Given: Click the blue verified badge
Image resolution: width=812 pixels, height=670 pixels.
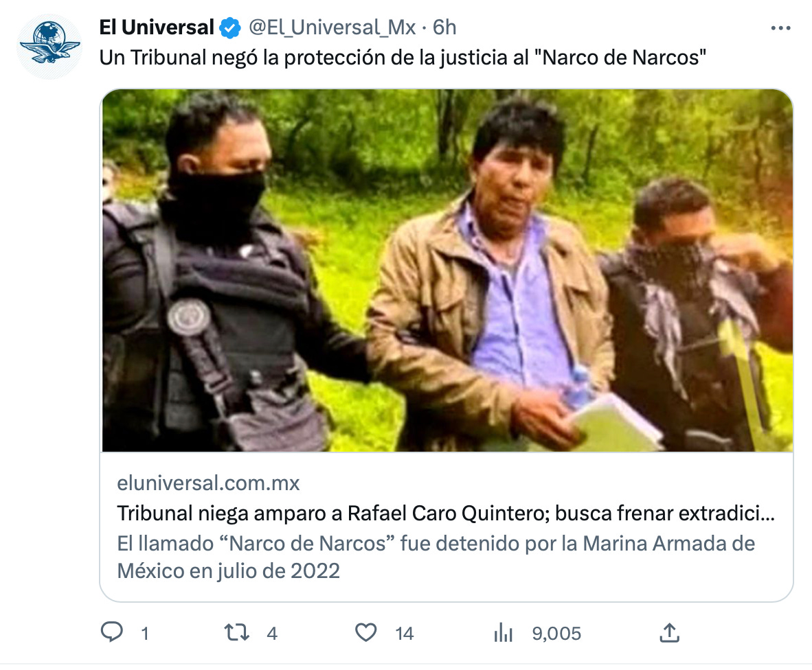Looking at the screenshot, I should tap(230, 28).
